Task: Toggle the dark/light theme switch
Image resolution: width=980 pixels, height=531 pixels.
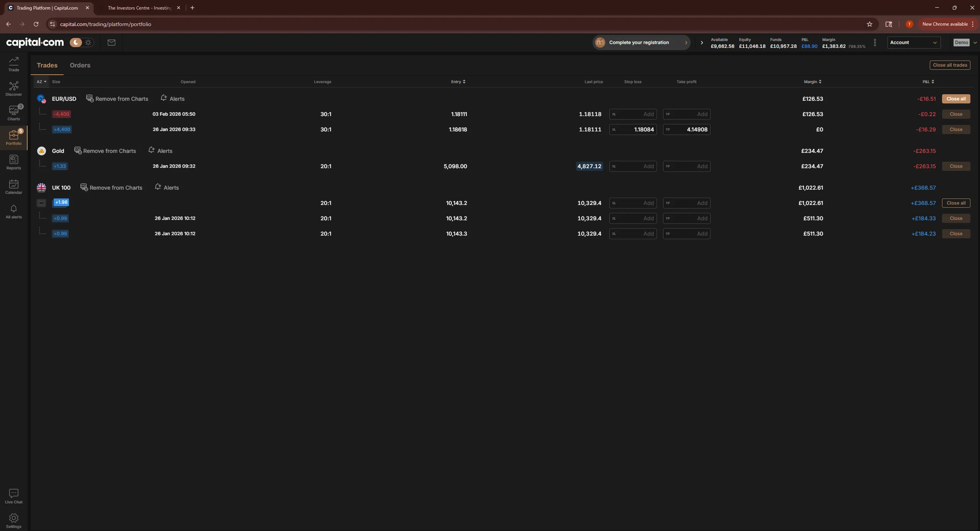Action: pyautogui.click(x=82, y=43)
